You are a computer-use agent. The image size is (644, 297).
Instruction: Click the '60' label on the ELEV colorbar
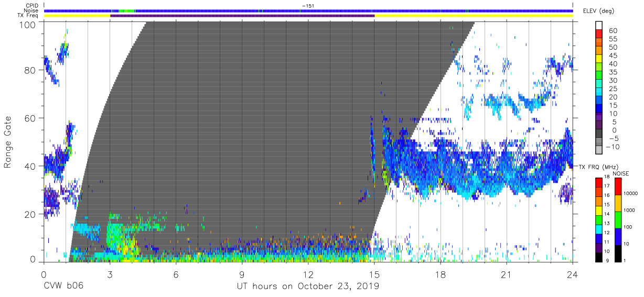613,30
